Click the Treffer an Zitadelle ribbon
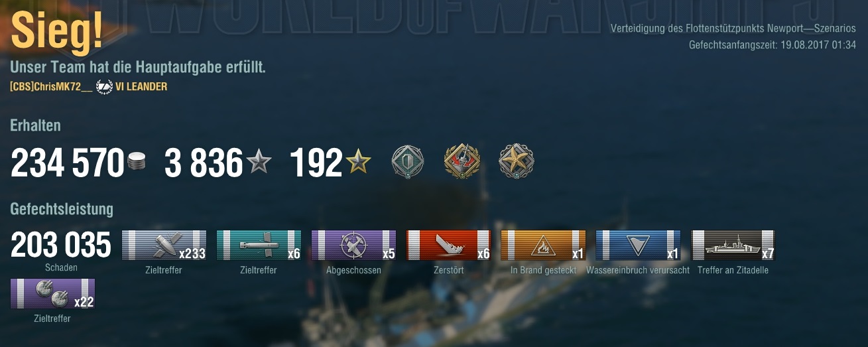This screenshot has height=347, width=868. (x=733, y=245)
